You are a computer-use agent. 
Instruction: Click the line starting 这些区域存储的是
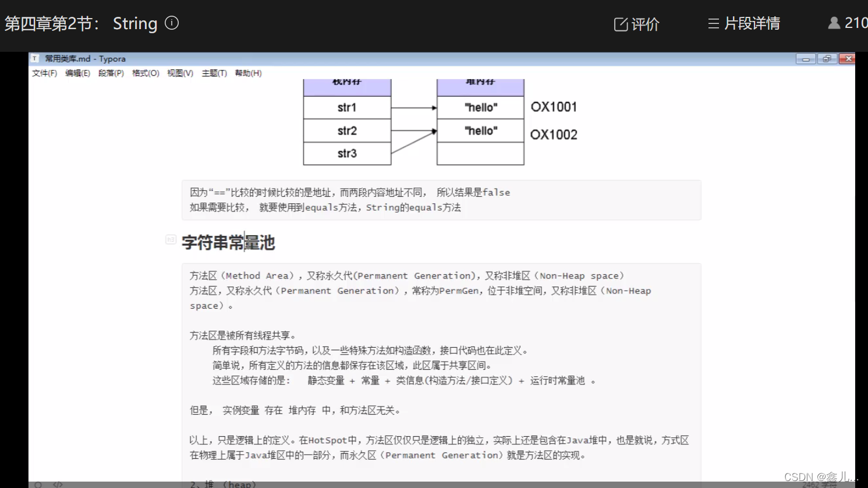tap(404, 380)
